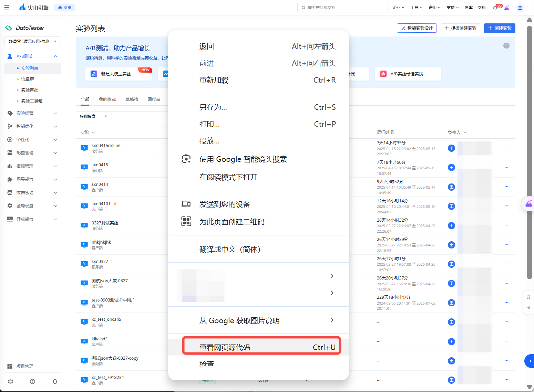Open the 模糊搜索 search type dropdown
Screen dimensions: 534x392
[93, 116]
